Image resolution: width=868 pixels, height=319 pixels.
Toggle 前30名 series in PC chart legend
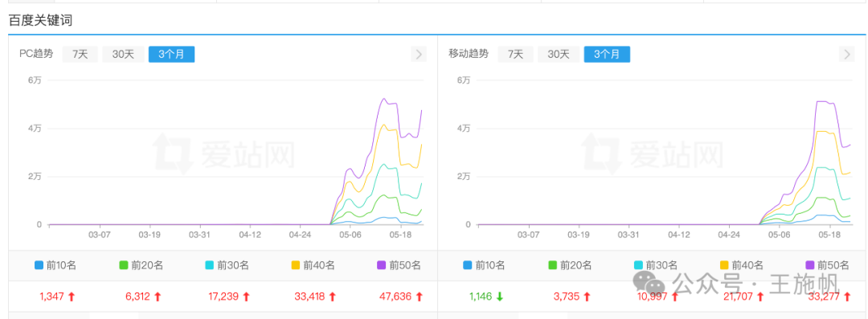pos(227,265)
